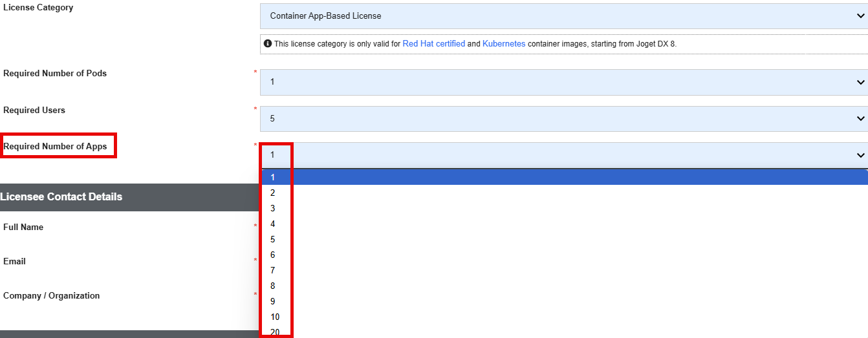The image size is (868, 338).
Task: Pick option 3 in the apps list
Action: click(564, 208)
